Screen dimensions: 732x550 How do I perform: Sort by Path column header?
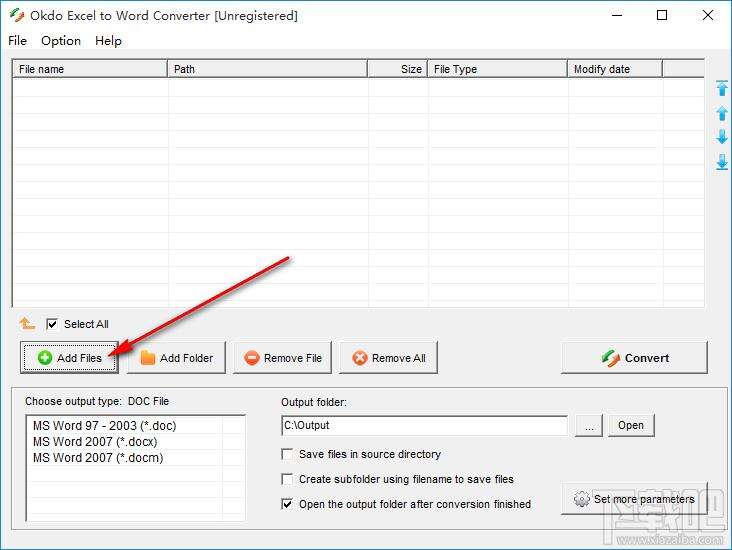pyautogui.click(x=267, y=69)
